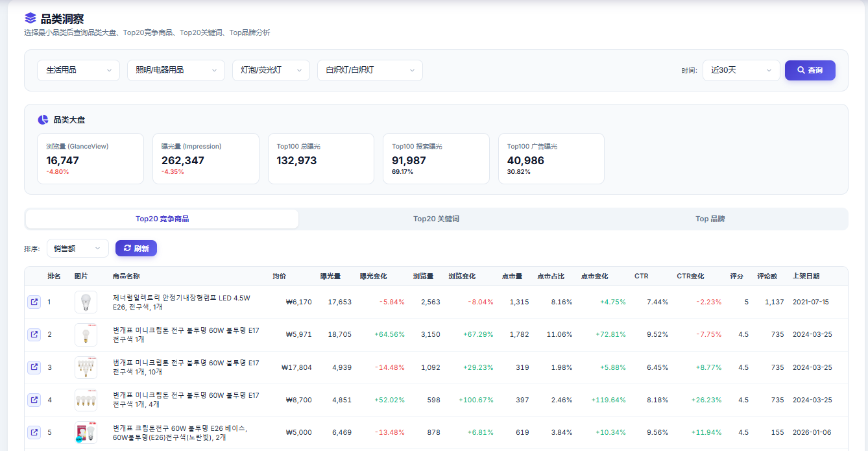Switch to the Top20 关键词 tab
The width and height of the screenshot is (868, 451).
coord(436,219)
